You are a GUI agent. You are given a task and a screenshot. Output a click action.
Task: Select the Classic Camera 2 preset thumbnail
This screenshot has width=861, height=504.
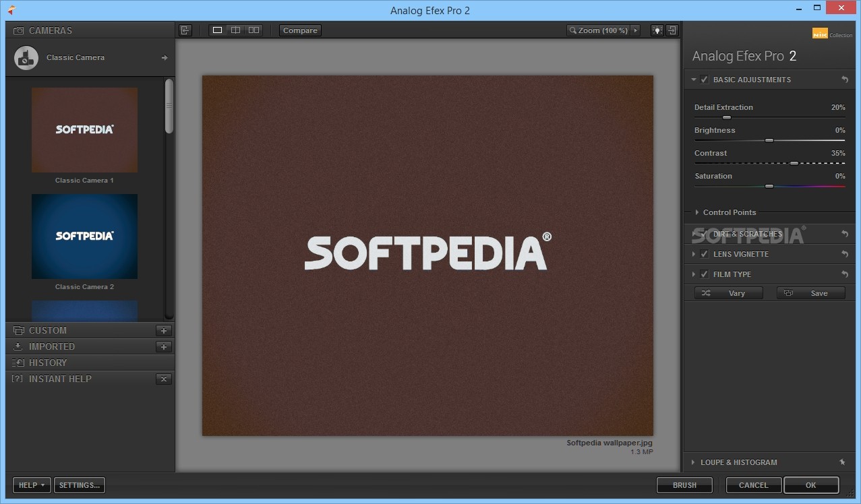pos(84,237)
